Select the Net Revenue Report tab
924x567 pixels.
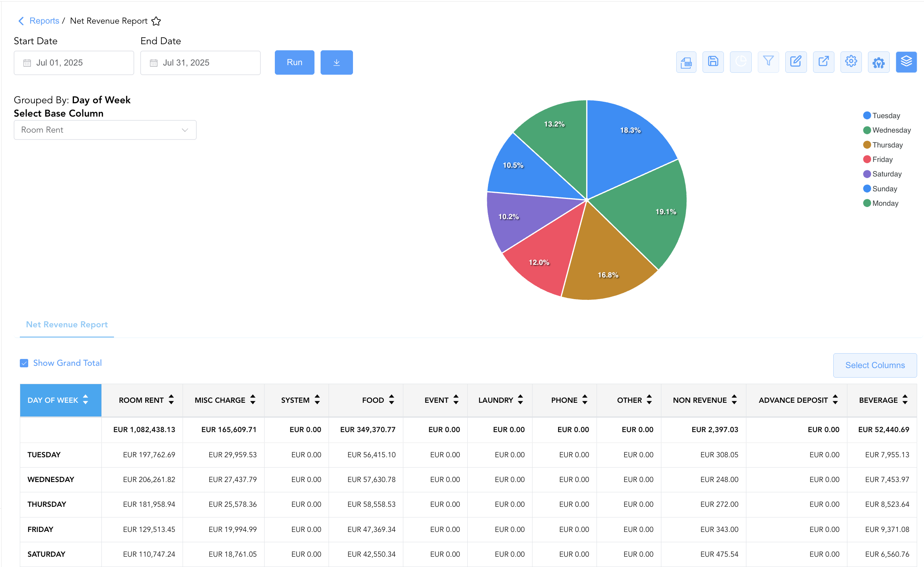tap(67, 325)
